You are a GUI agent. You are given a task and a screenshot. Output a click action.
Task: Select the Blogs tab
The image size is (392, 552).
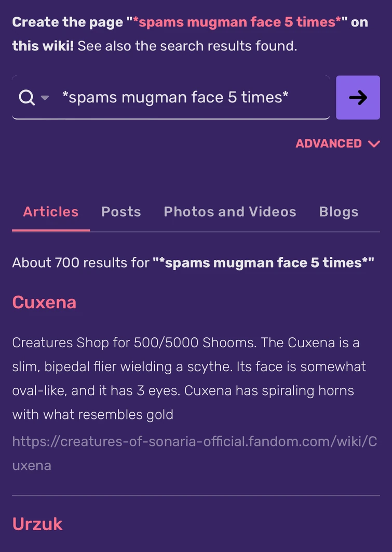tap(339, 212)
